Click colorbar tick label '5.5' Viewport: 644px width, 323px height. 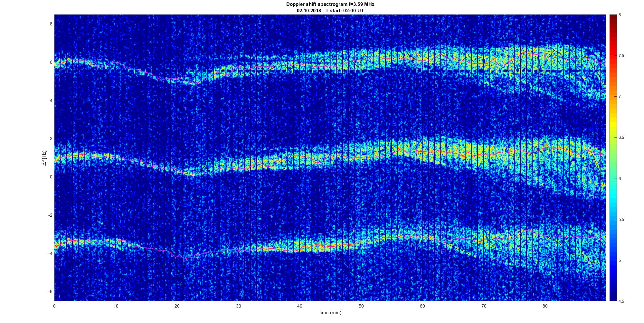coord(621,219)
